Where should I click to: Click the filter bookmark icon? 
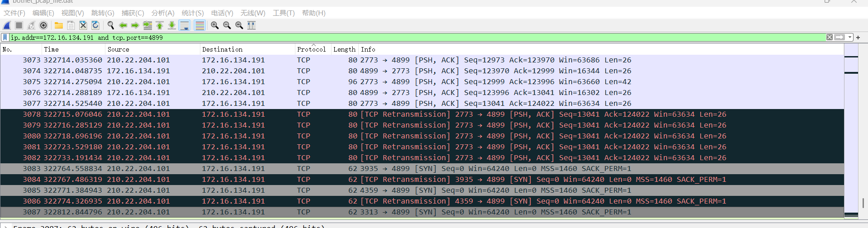click(x=5, y=38)
